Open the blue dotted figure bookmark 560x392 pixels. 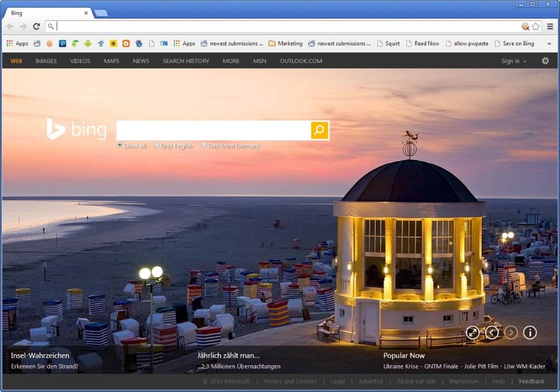pyautogui.click(x=101, y=44)
